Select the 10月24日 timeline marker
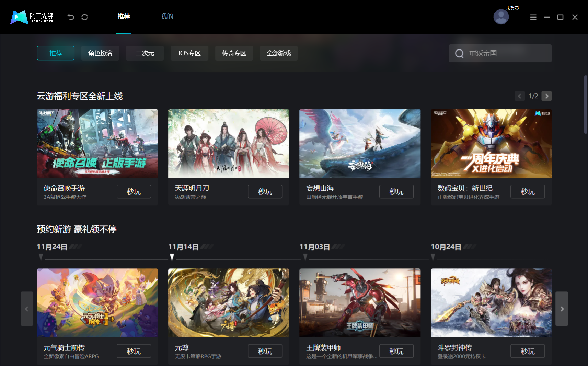 433,257
